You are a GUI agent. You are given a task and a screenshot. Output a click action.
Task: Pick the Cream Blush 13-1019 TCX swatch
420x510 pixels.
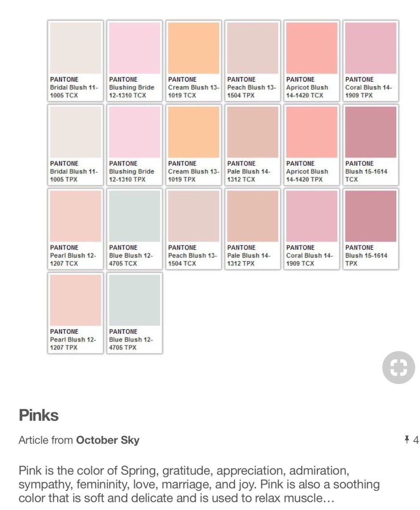[193, 61]
